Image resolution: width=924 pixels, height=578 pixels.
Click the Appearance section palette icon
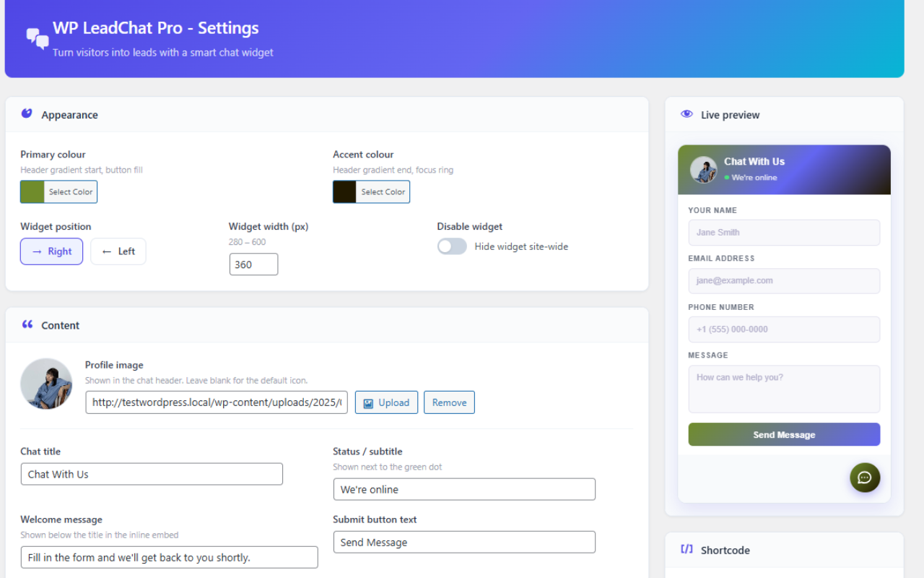click(x=27, y=113)
